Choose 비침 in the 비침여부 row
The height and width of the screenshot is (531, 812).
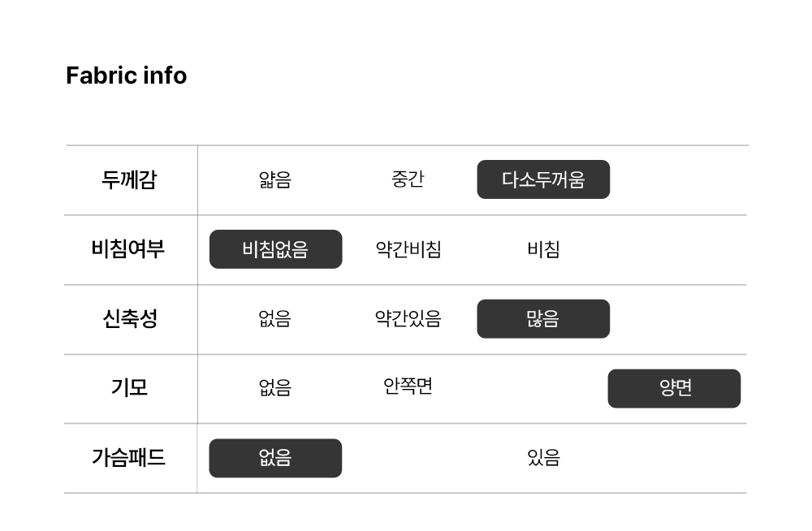click(543, 249)
